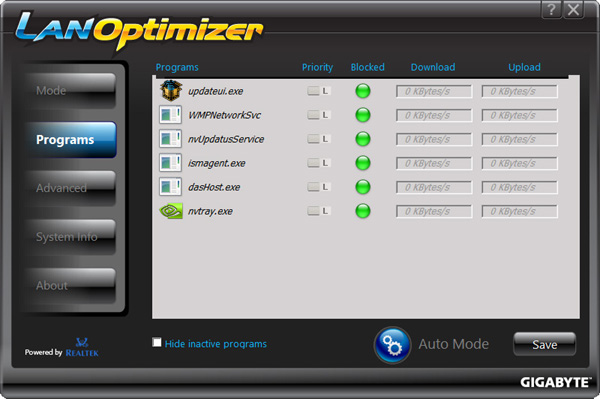Toggle blocked indicator for nvtray.exe
Screen dimensions: 600x399
[363, 211]
